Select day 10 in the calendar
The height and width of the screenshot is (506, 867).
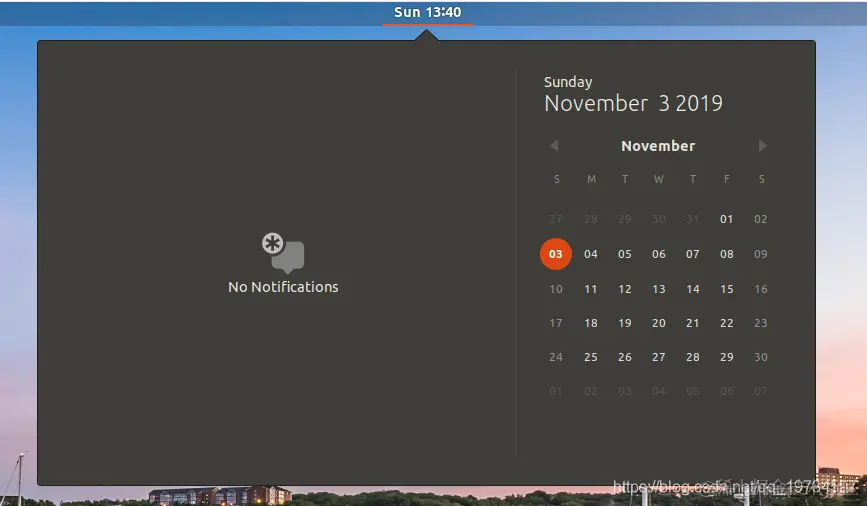(x=556, y=289)
